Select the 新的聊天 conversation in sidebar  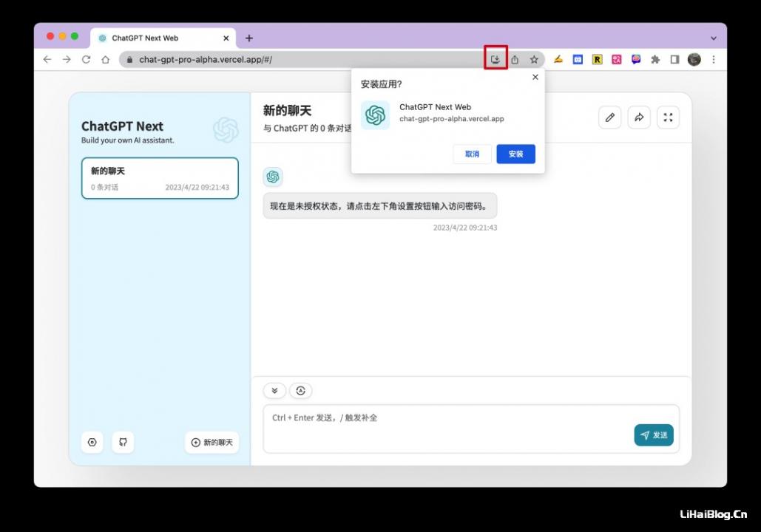pyautogui.click(x=160, y=178)
